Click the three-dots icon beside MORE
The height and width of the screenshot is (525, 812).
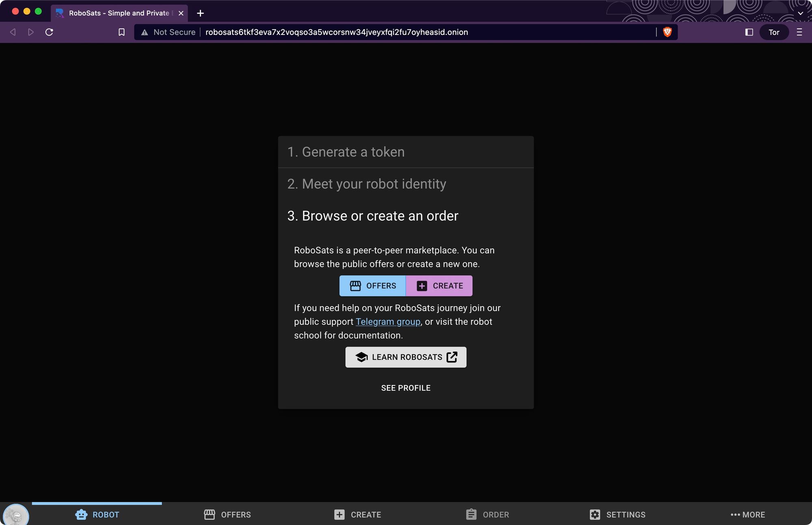click(x=735, y=514)
